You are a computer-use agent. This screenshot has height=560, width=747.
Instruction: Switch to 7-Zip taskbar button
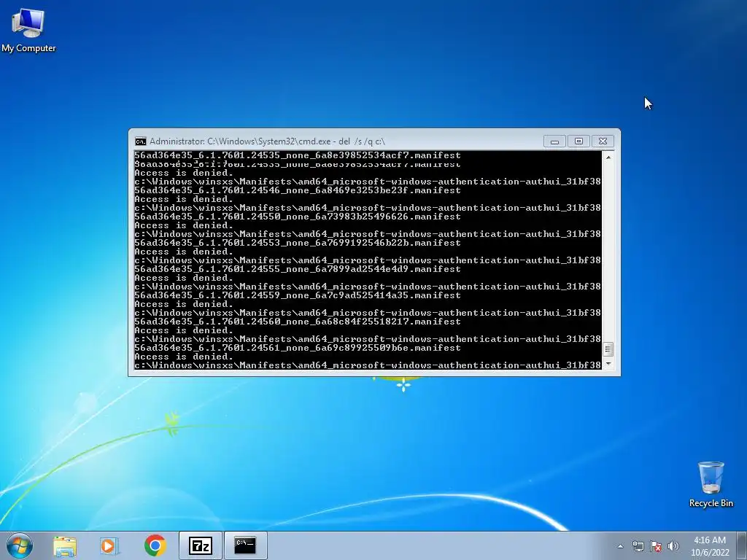[x=200, y=545]
